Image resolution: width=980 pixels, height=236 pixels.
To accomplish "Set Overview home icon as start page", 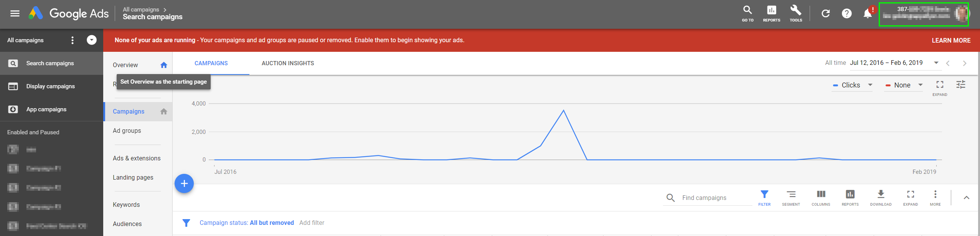I will 164,65.
